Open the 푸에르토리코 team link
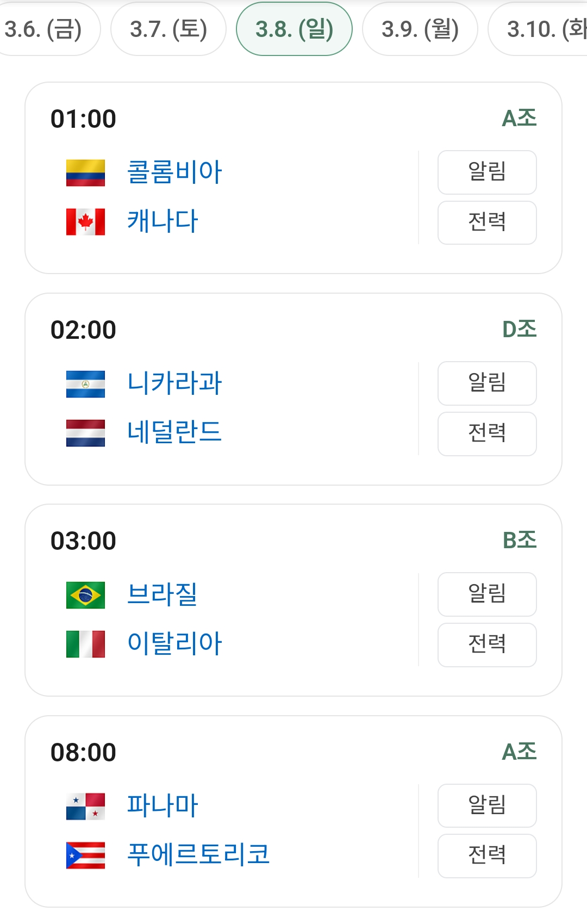587x924 pixels. click(x=198, y=854)
